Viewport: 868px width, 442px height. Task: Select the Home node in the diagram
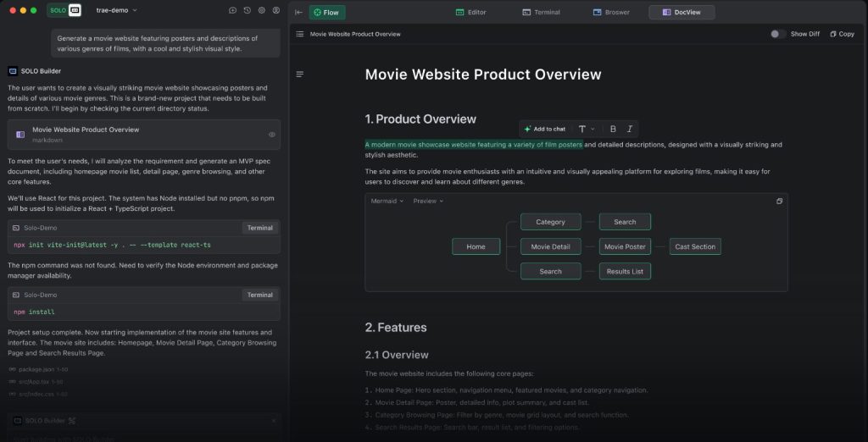point(476,246)
